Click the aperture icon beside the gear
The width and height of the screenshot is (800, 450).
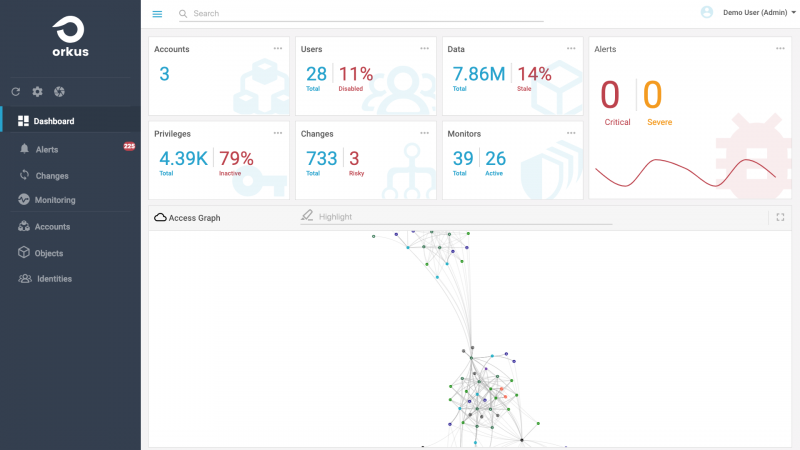59,92
